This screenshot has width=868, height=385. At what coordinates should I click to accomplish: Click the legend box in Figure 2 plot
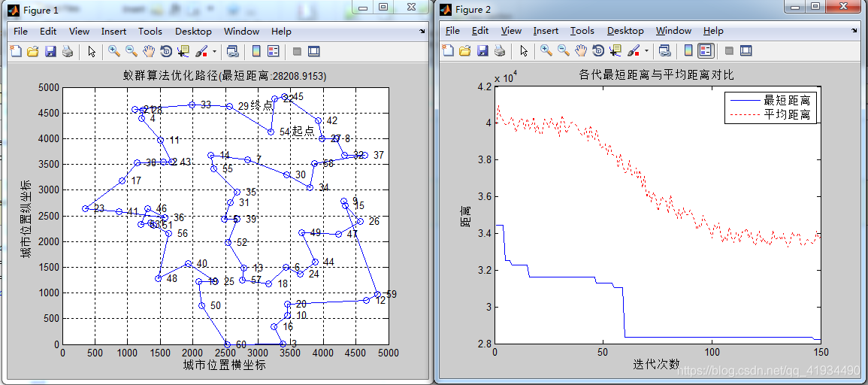point(770,108)
